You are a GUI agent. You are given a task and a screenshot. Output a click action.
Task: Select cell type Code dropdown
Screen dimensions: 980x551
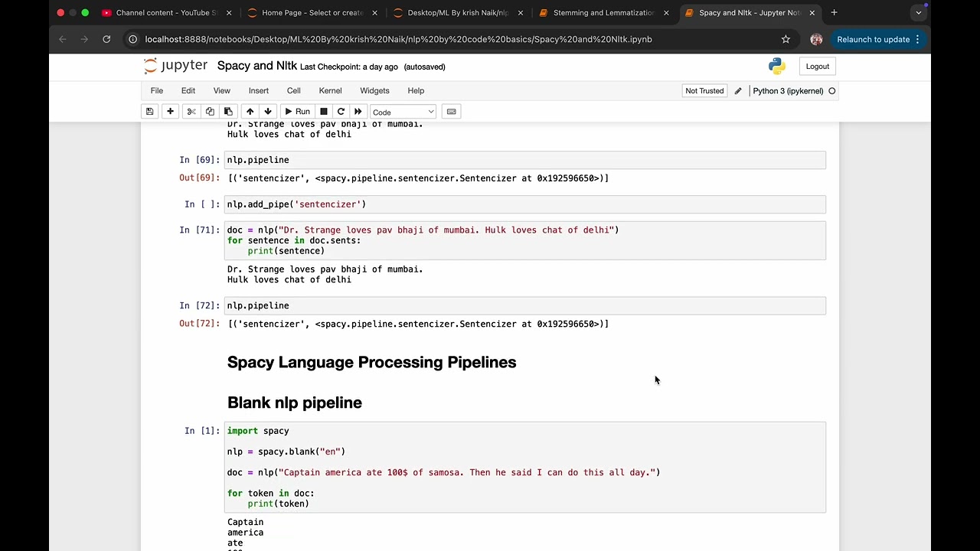(x=403, y=112)
